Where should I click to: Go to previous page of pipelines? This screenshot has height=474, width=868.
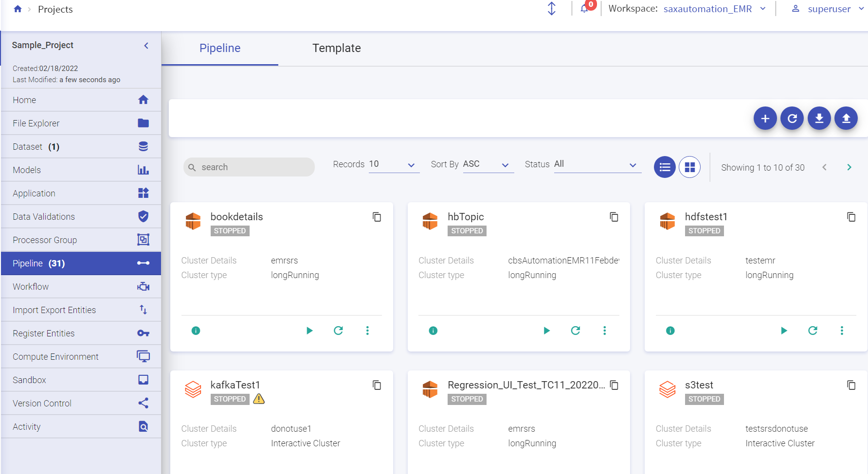pyautogui.click(x=824, y=167)
